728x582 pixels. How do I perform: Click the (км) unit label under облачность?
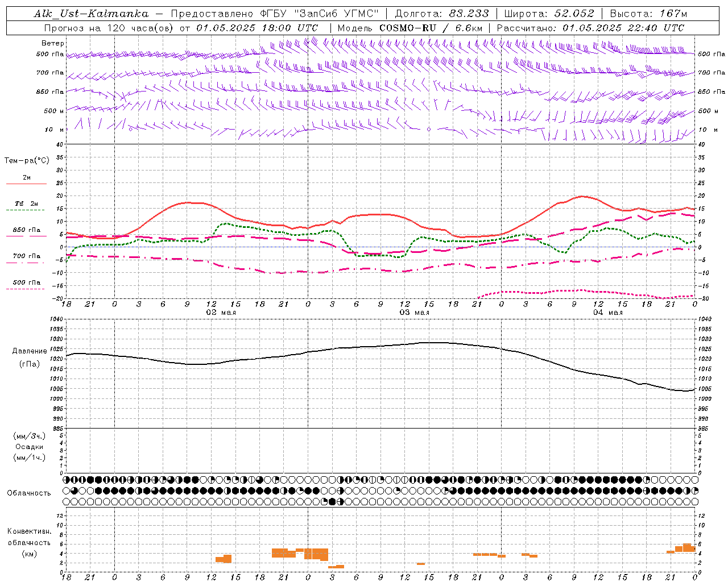click(x=29, y=554)
